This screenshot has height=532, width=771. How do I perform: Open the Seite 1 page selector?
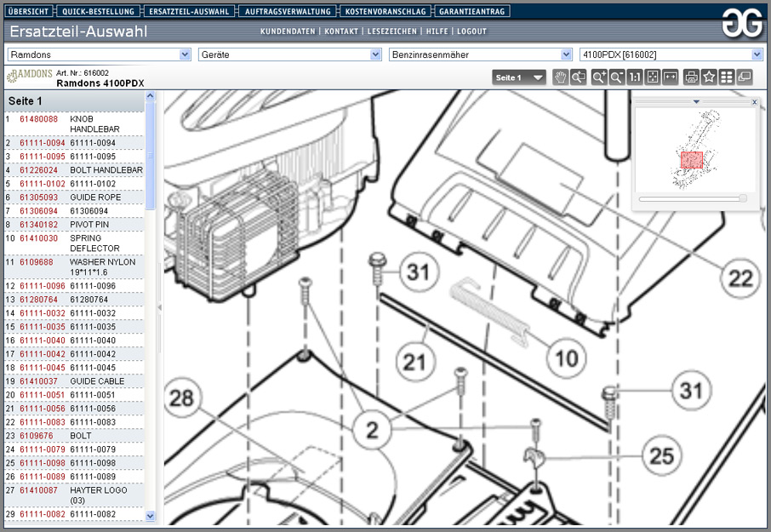[519, 77]
